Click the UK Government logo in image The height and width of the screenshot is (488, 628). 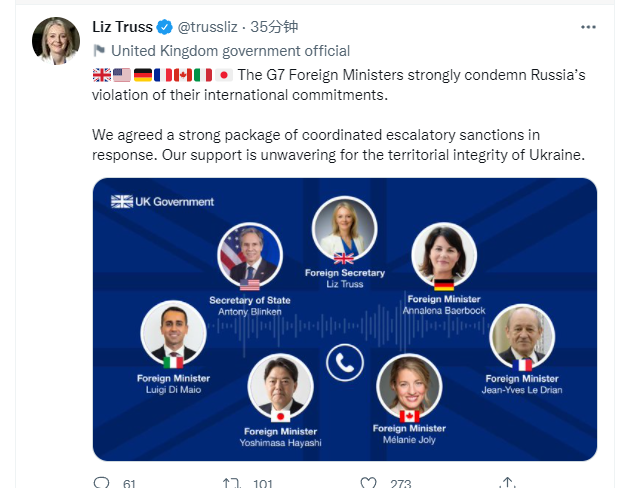coord(162,202)
